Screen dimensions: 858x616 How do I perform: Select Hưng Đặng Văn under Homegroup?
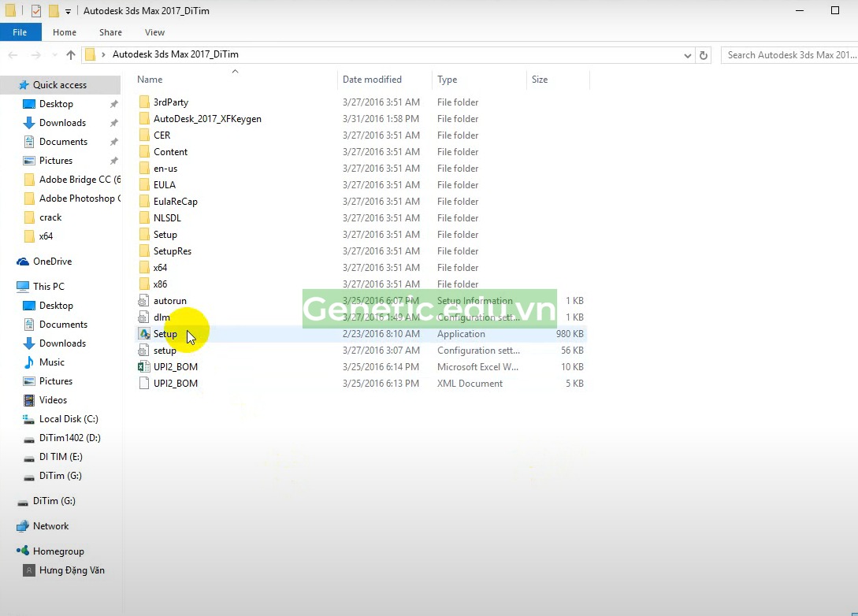click(x=72, y=570)
